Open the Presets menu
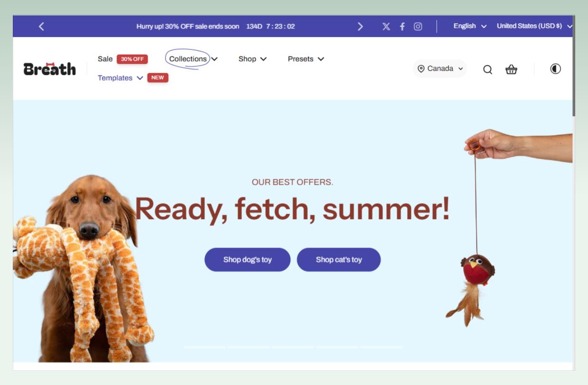The image size is (588, 385). coord(306,59)
